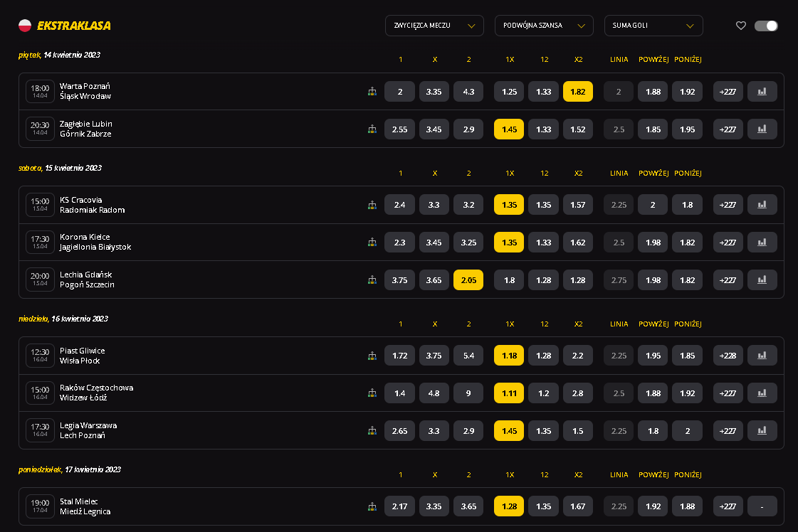
Task: Deselect 1X odds 1.35 for Korona Kielce
Action: pyautogui.click(x=509, y=242)
